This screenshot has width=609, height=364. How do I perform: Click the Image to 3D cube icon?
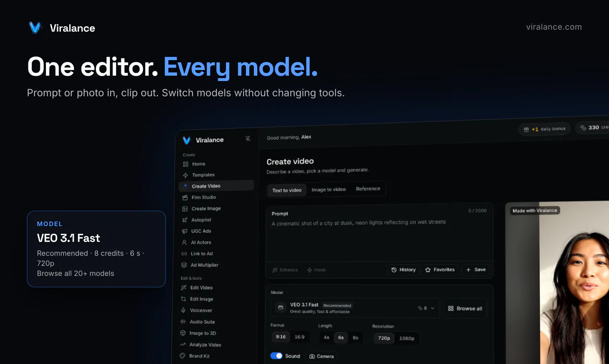point(183,333)
